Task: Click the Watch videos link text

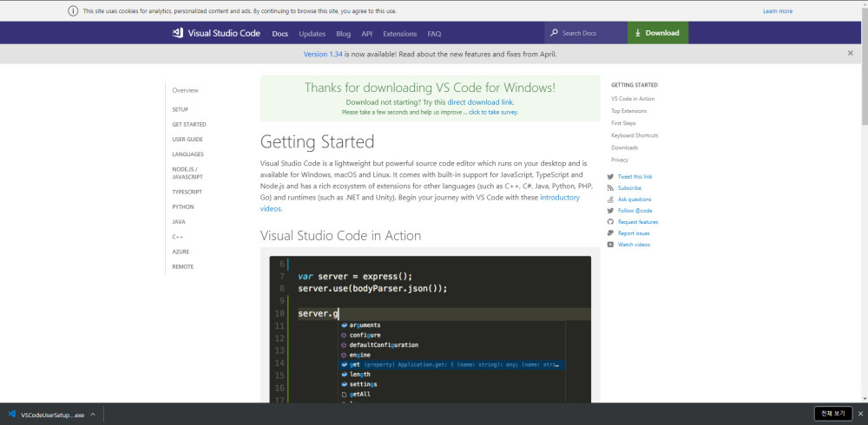Action: 634,245
